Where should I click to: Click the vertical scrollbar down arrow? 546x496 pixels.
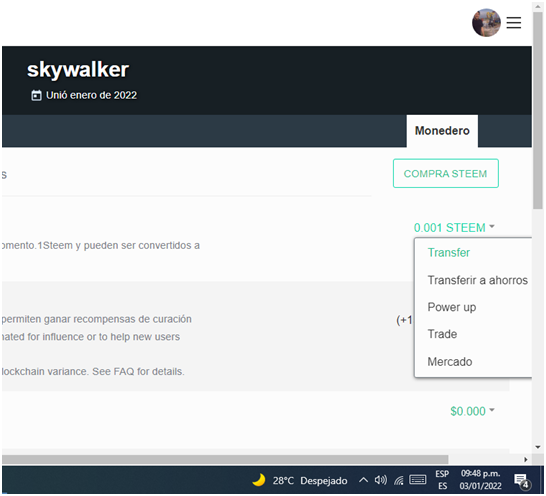point(538,447)
